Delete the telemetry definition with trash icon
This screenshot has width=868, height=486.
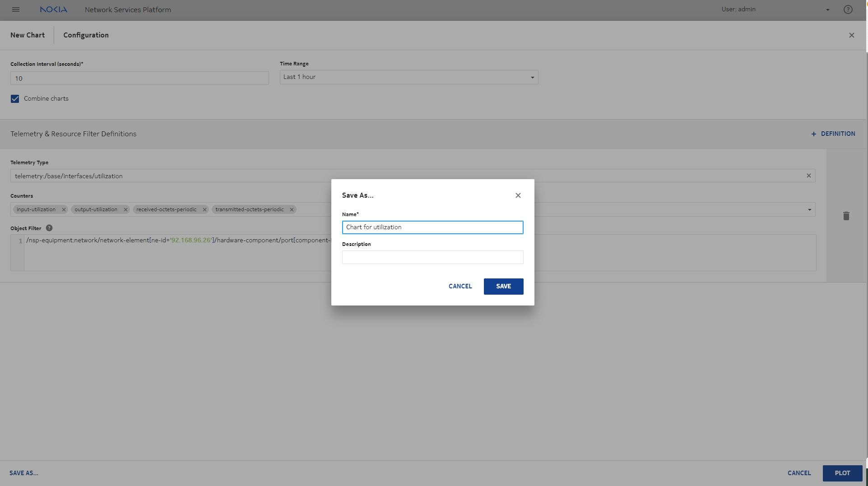(846, 216)
